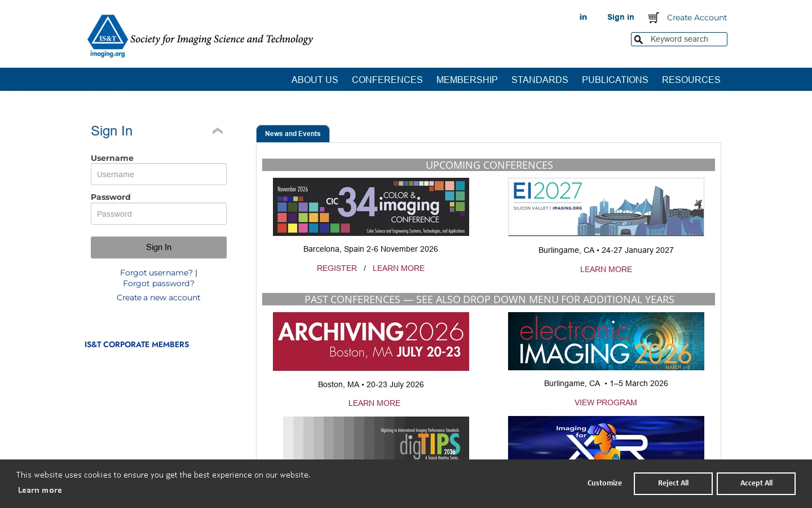Open the Imaging for XR banner
The height and width of the screenshot is (508, 812).
coord(606,437)
